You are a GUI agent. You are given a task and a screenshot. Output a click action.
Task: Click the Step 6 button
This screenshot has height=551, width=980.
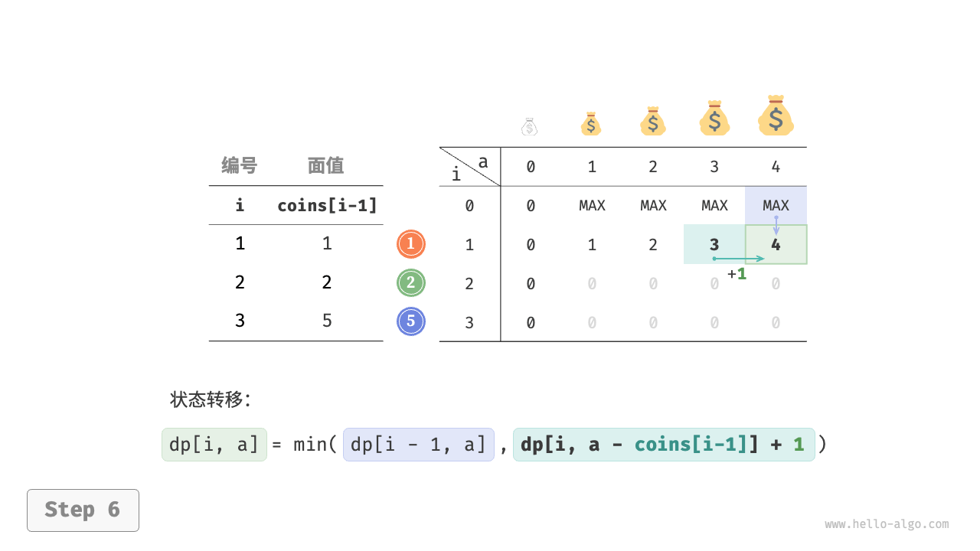pos(83,510)
